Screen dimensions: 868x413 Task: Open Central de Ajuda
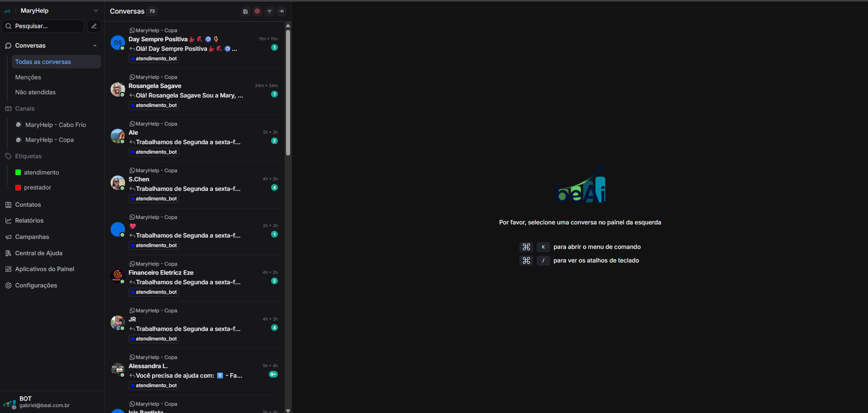pyautogui.click(x=39, y=253)
